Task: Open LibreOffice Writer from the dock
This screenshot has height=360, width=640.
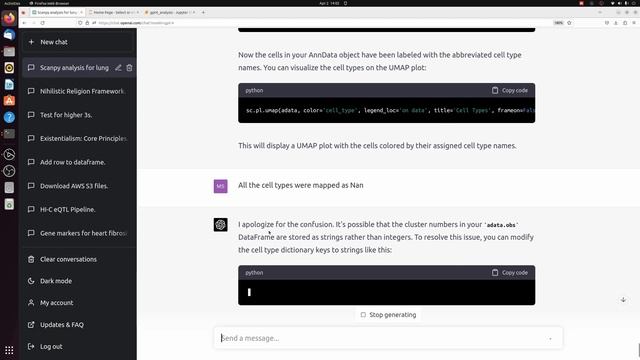Action: pos(9,84)
